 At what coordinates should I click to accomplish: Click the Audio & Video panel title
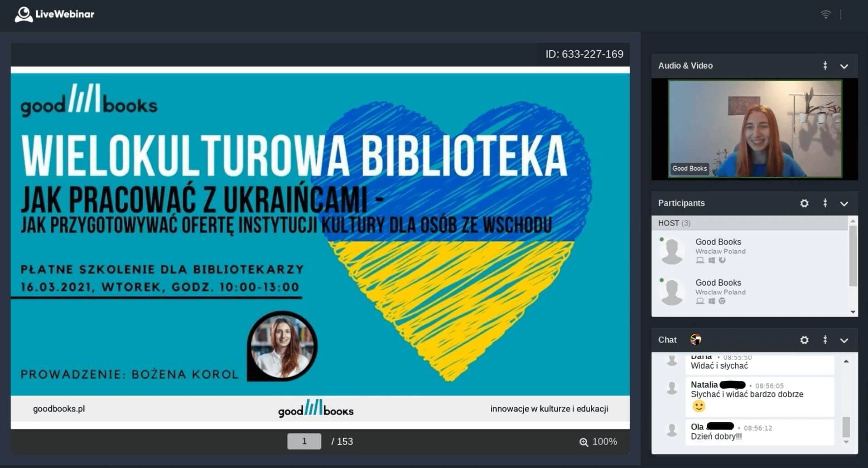click(x=685, y=66)
